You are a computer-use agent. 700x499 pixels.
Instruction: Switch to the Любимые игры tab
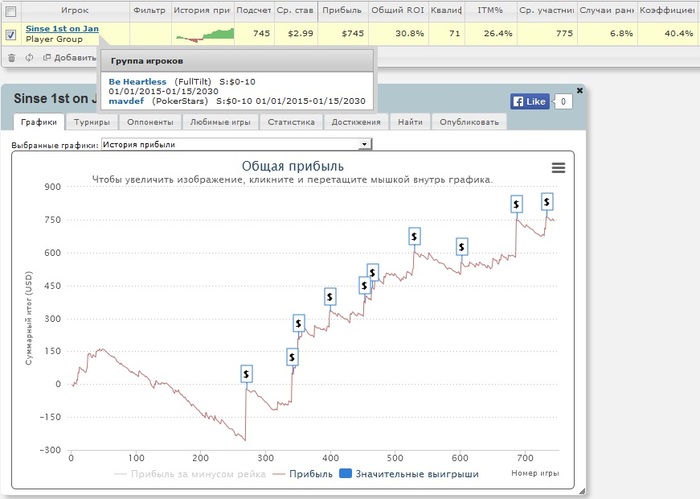(x=221, y=122)
